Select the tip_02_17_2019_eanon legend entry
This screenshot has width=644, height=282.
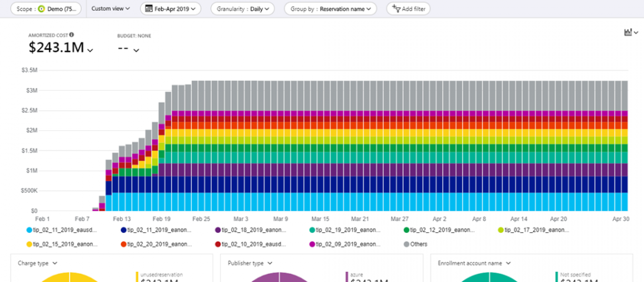coord(535,230)
